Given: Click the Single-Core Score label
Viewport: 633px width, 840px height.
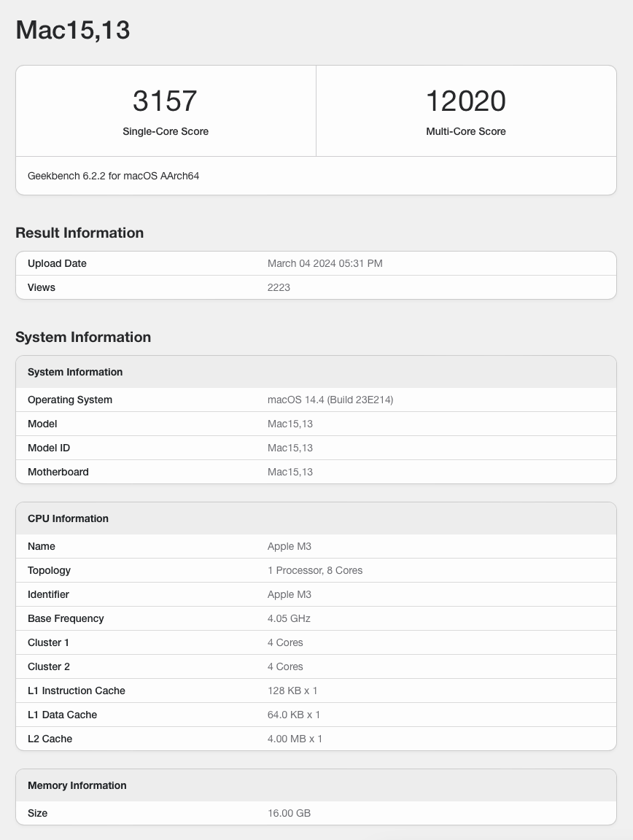Looking at the screenshot, I should click(166, 131).
